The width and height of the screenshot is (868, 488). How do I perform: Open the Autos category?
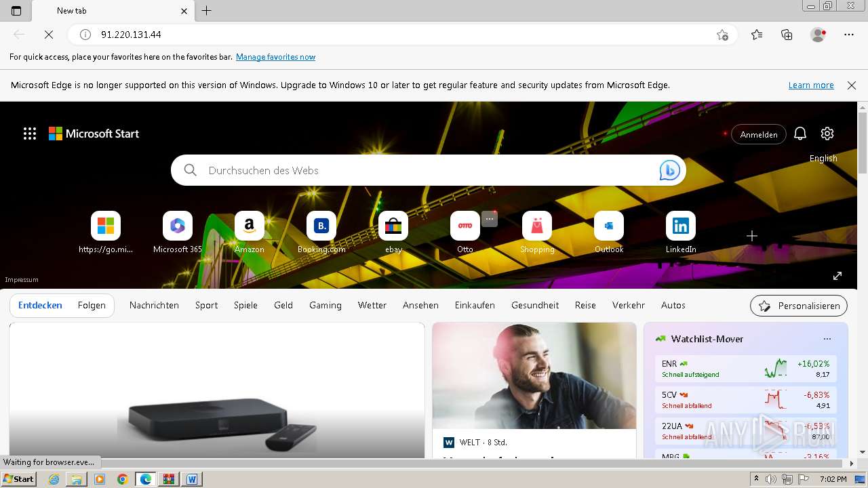673,306
